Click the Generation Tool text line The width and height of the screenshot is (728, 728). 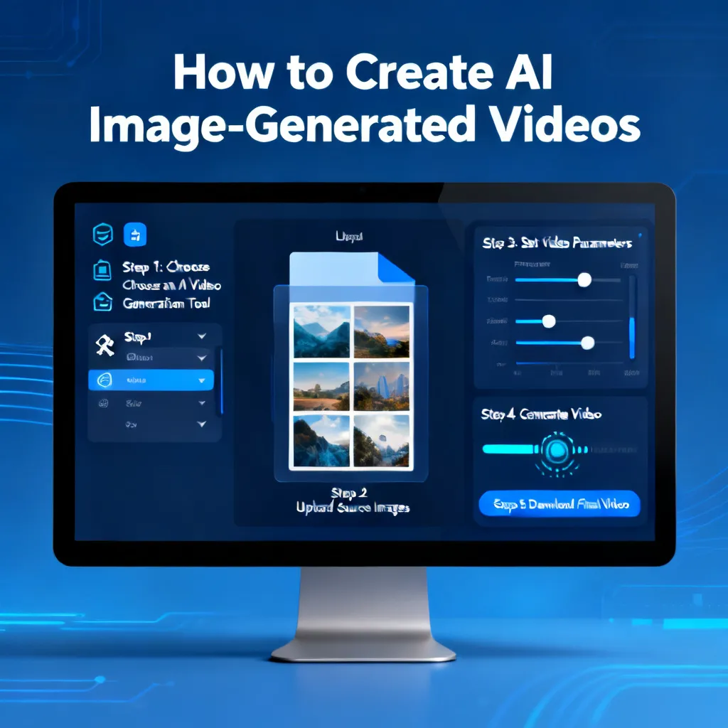coord(166,303)
